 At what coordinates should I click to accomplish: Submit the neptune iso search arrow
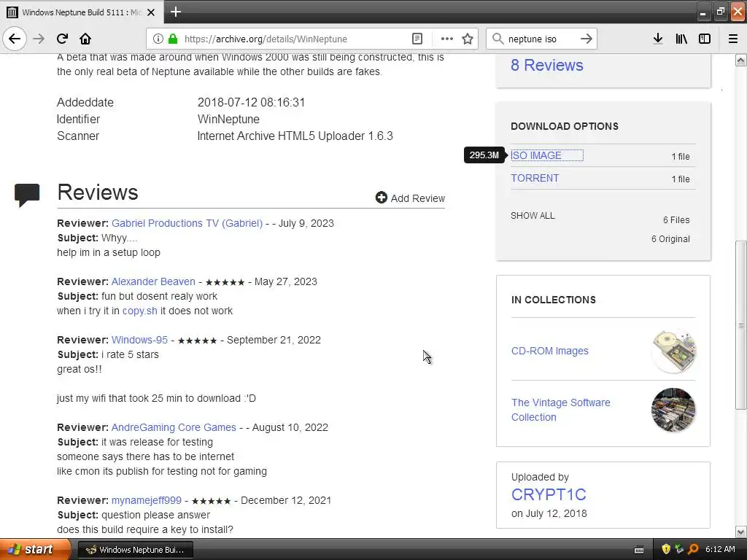coord(587,39)
